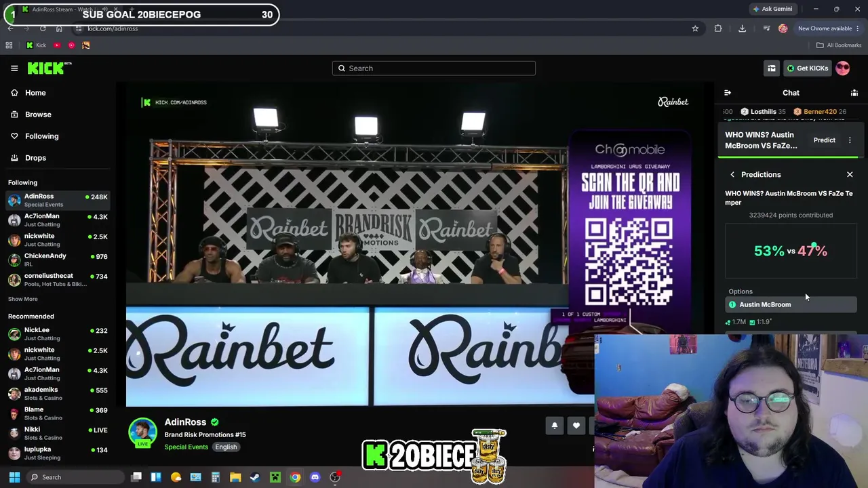Open Discord from the taskbar

tap(315, 477)
